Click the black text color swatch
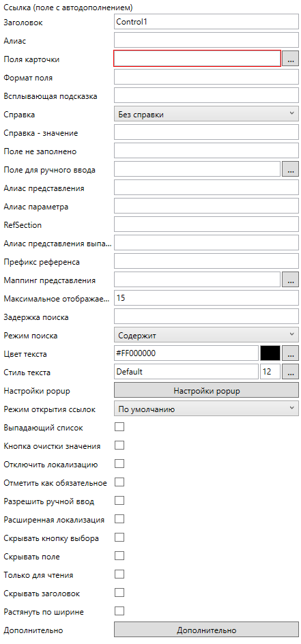This screenshot has height=644, width=301. (x=270, y=353)
